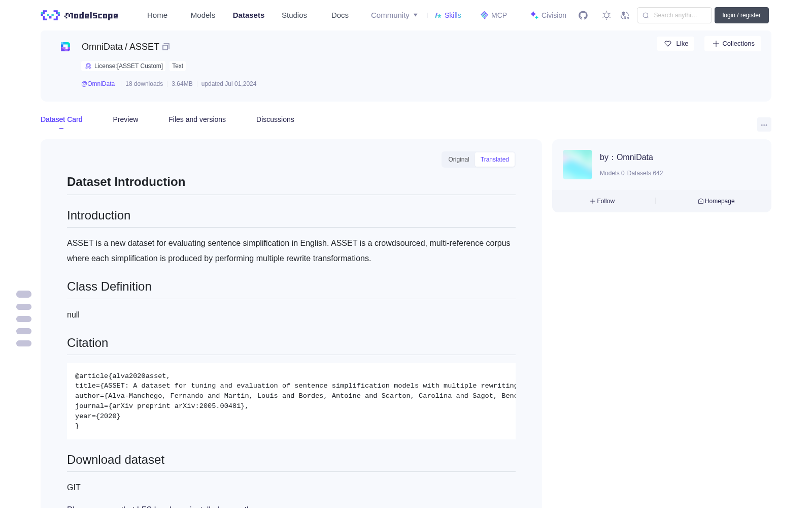Go to the Home page
812x508 pixels.
(x=157, y=15)
